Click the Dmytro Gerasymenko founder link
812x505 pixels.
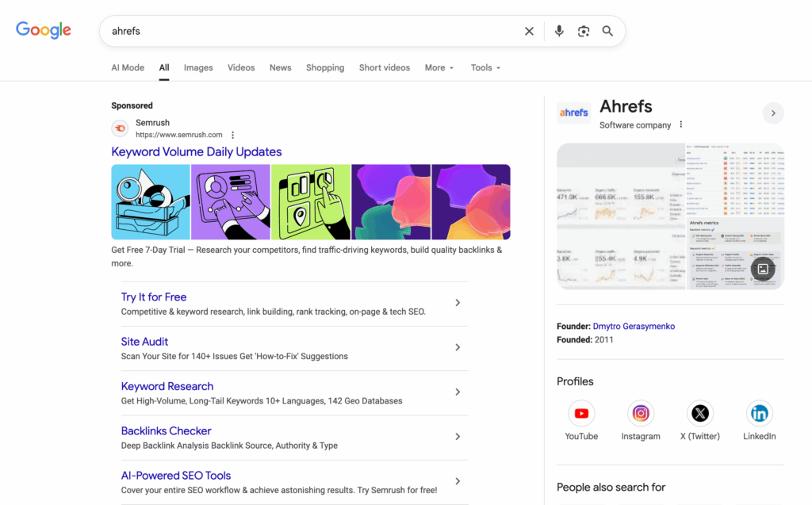(x=634, y=326)
